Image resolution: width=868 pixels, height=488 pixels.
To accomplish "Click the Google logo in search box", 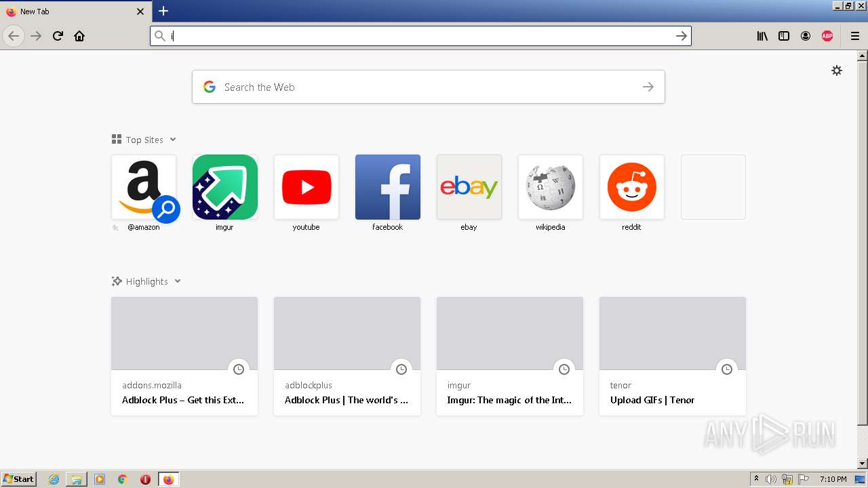I will 210,87.
